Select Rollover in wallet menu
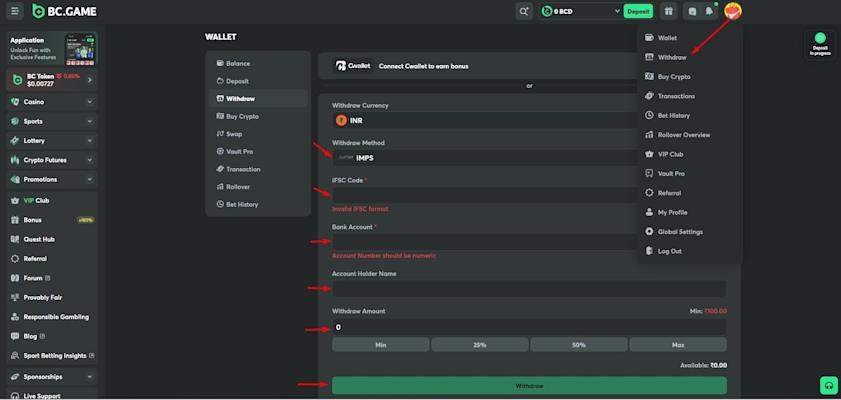The image size is (841, 400). pyautogui.click(x=258, y=187)
